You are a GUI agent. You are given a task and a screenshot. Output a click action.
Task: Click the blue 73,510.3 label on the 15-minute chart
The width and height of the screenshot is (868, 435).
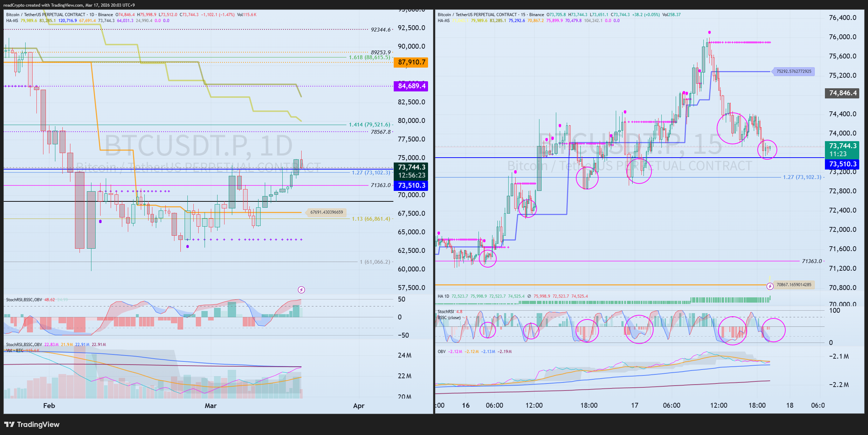[x=842, y=164]
